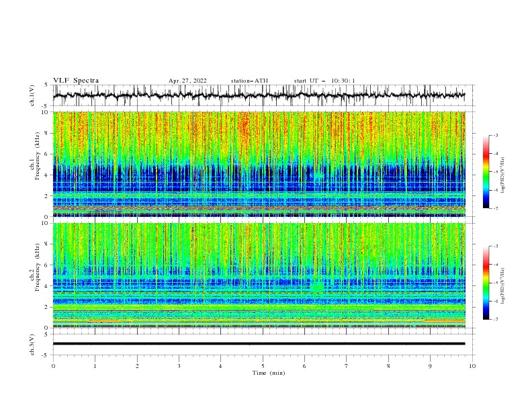Select the ch.1 "Frequency (kHz)" axis label
The width and height of the screenshot is (532, 411).
[x=38, y=156]
